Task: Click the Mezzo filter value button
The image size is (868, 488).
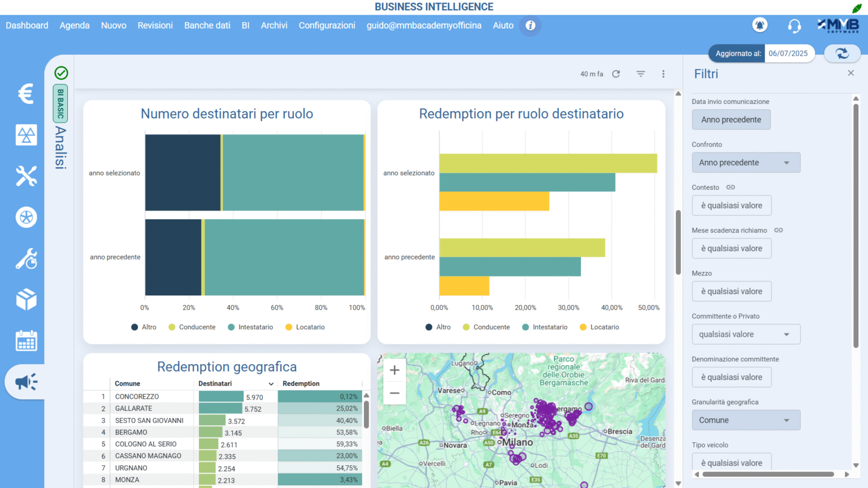Action: click(731, 291)
